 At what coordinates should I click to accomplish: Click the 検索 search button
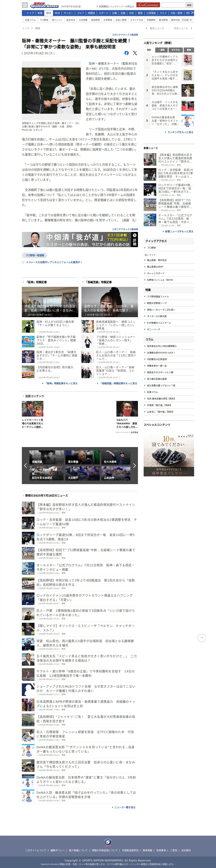coord(189,5)
